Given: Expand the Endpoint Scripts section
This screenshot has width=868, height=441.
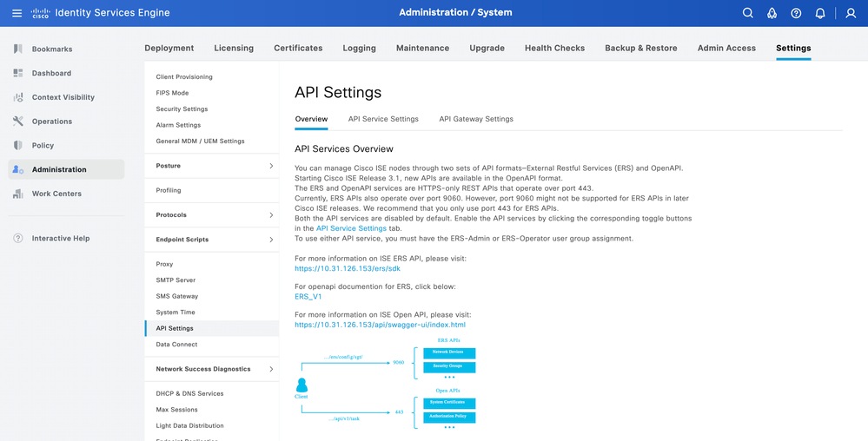Looking at the screenshot, I should tap(270, 240).
